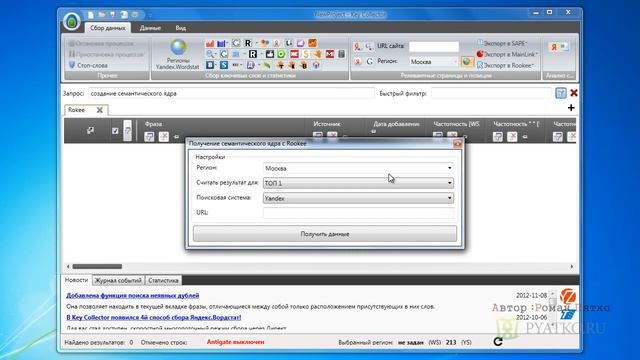The height and width of the screenshot is (360, 640).
Task: Click the purple square icon in top toolbar row
Action: pos(300,43)
